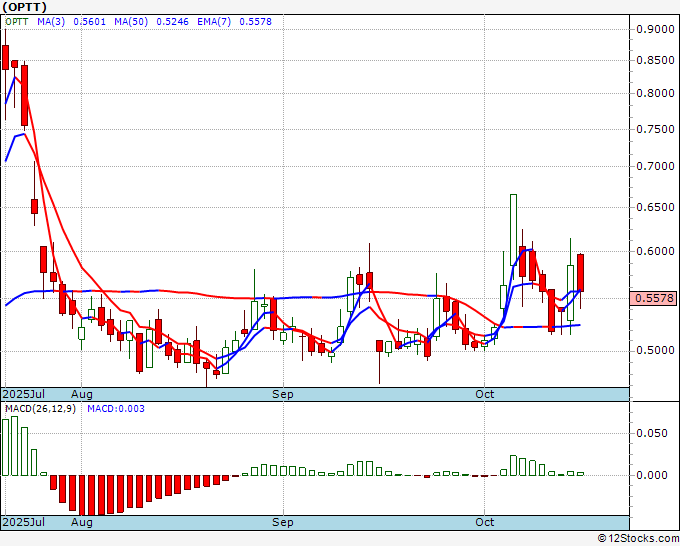Click the MACD:0.003 value readout

[116, 409]
